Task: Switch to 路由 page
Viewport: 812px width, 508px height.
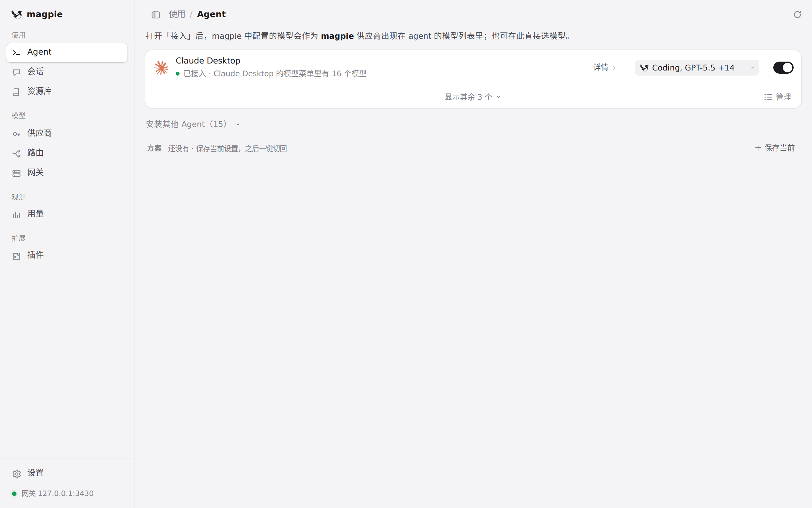Action: [67, 153]
